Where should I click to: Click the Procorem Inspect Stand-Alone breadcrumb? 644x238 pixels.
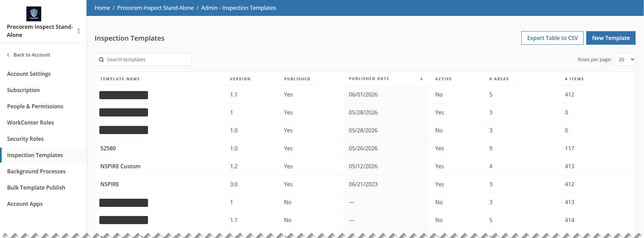click(x=155, y=8)
